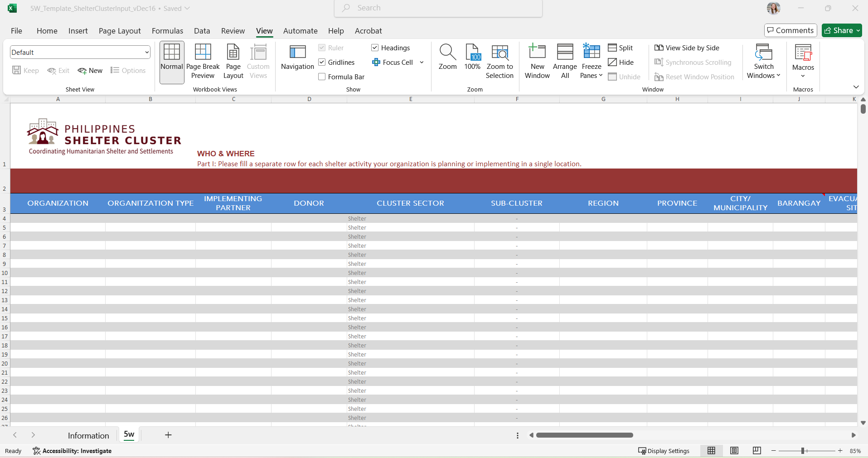Open the Navigation pane
Viewport: 868px width, 458px height.
(x=297, y=58)
